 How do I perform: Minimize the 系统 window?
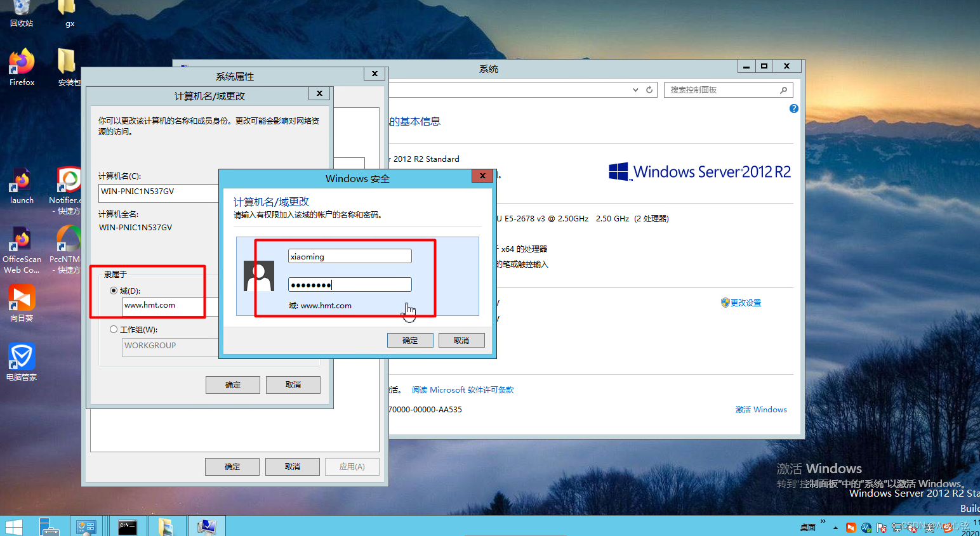pos(746,66)
